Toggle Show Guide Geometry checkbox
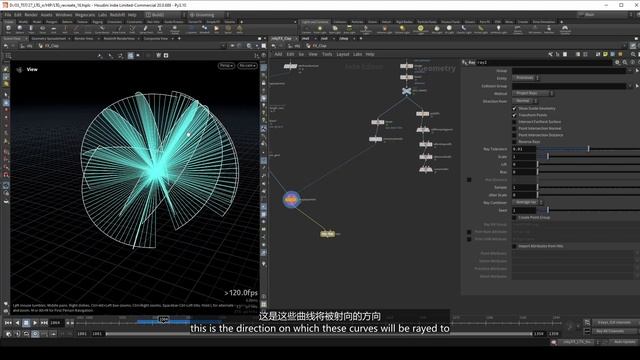Image resolution: width=640 pixels, height=360 pixels. 514,109
